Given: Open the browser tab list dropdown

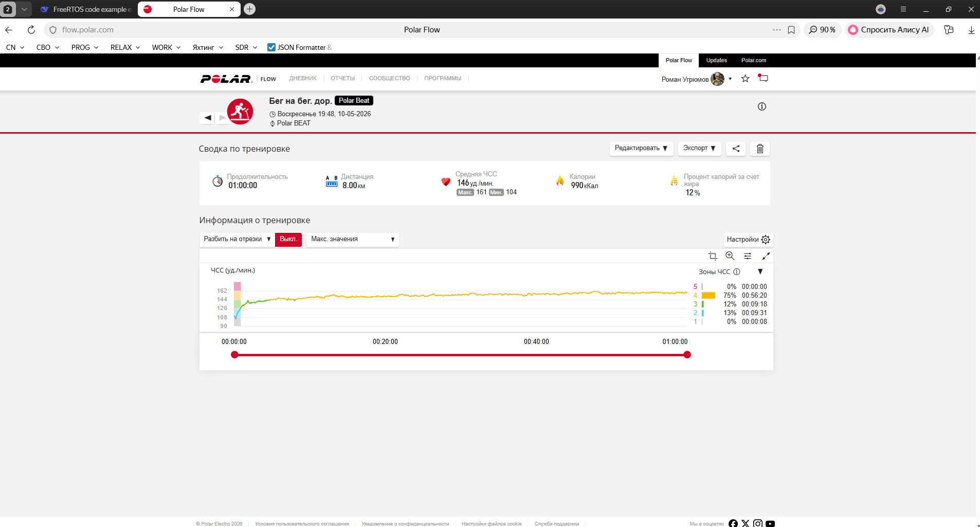Looking at the screenshot, I should click(24, 9).
